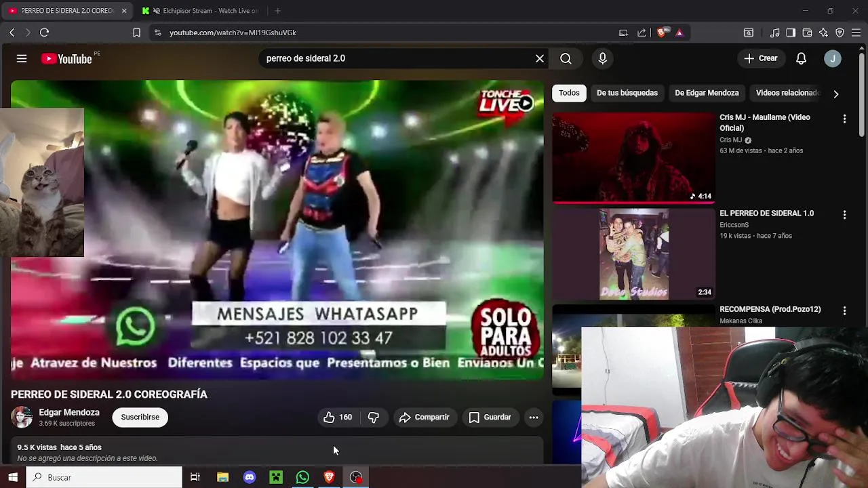
Task: Open Brave Rewards triangle icon
Action: tap(679, 33)
